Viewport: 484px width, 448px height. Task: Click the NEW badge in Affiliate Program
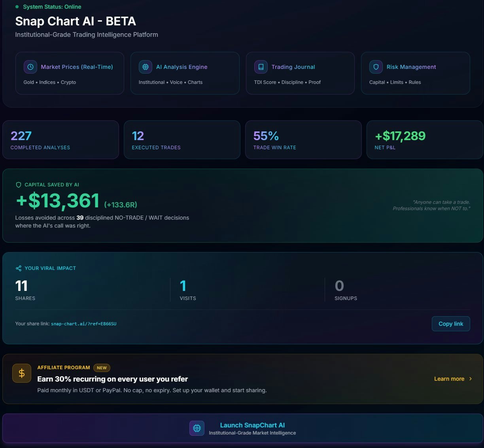pyautogui.click(x=102, y=368)
